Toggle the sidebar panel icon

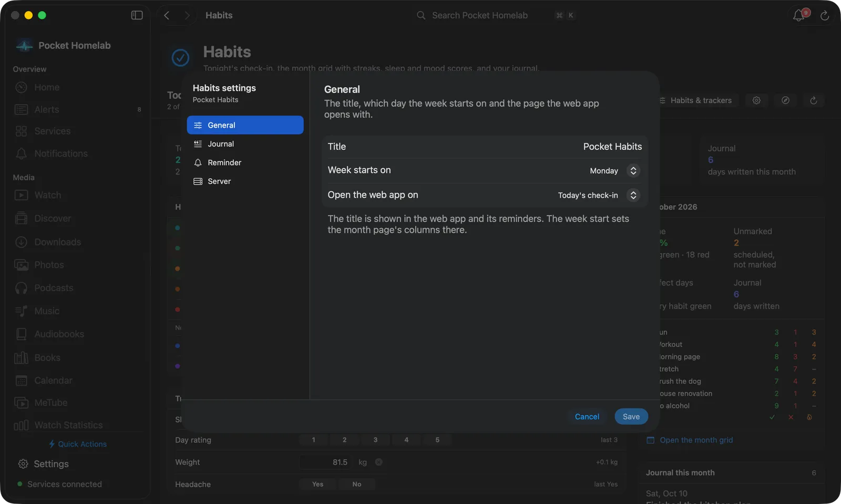pos(137,15)
